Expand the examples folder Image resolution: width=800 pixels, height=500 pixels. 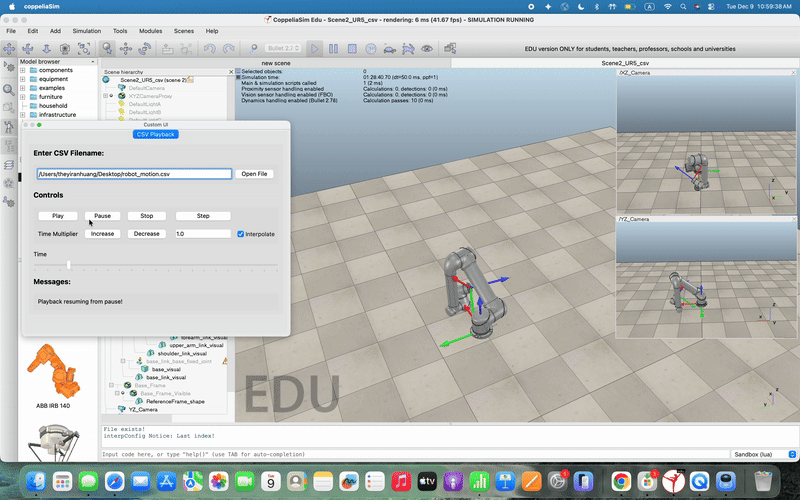click(22, 88)
